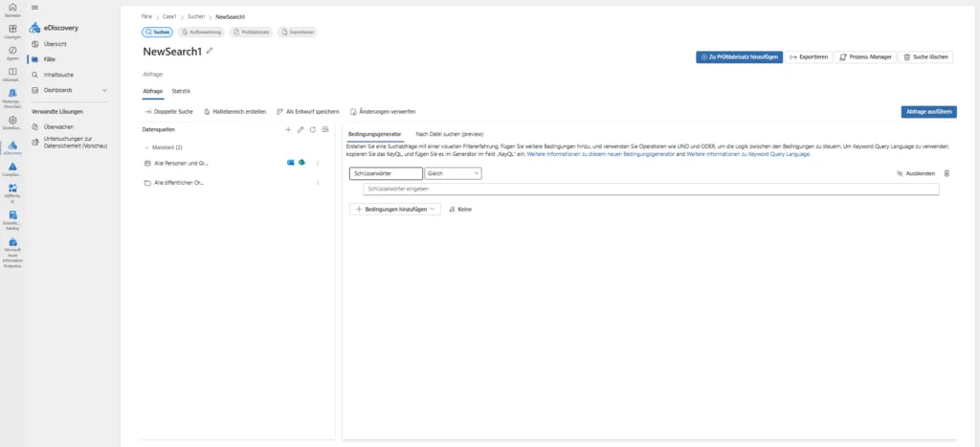
Task: Open more options for Alle Personen und Gruppen
Action: pyautogui.click(x=318, y=164)
